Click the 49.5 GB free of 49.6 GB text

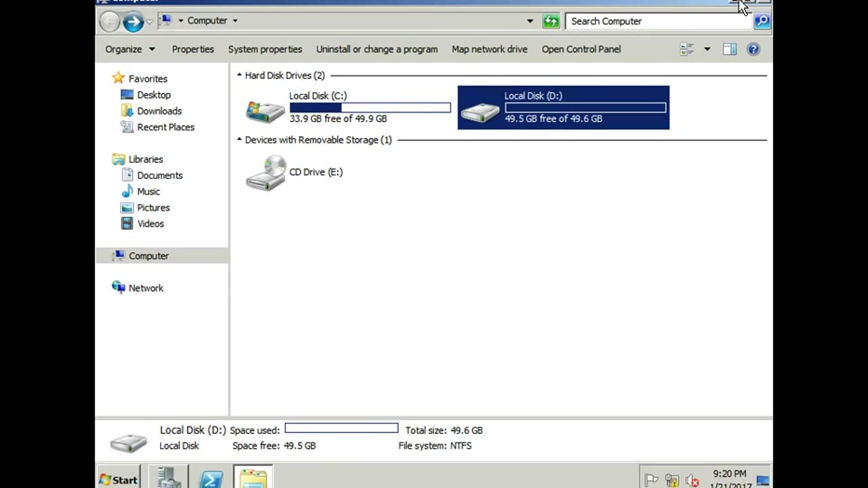click(553, 119)
